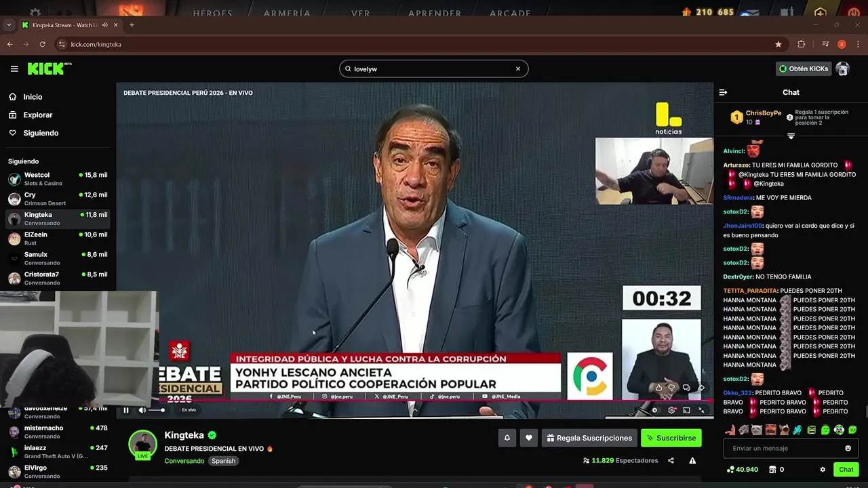Select Kingteka in the following list
868x488 pixels.
tap(58, 218)
